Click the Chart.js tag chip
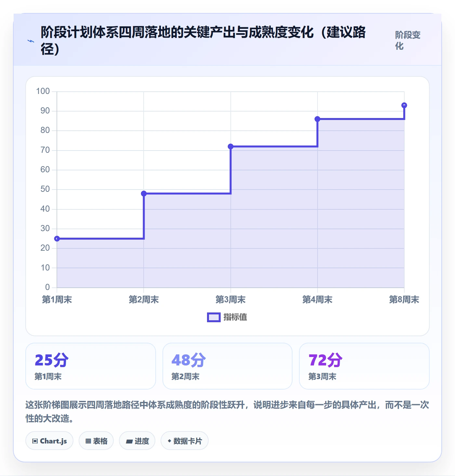455x476 pixels. coord(49,441)
